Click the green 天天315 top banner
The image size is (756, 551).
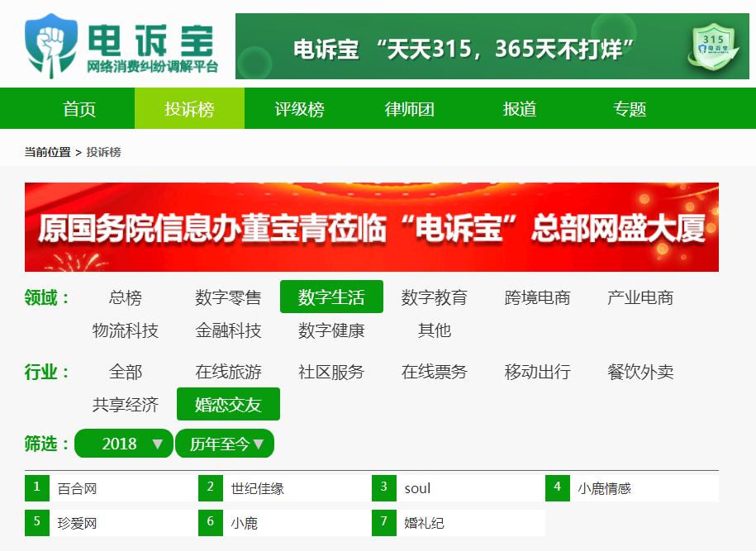tap(492, 46)
